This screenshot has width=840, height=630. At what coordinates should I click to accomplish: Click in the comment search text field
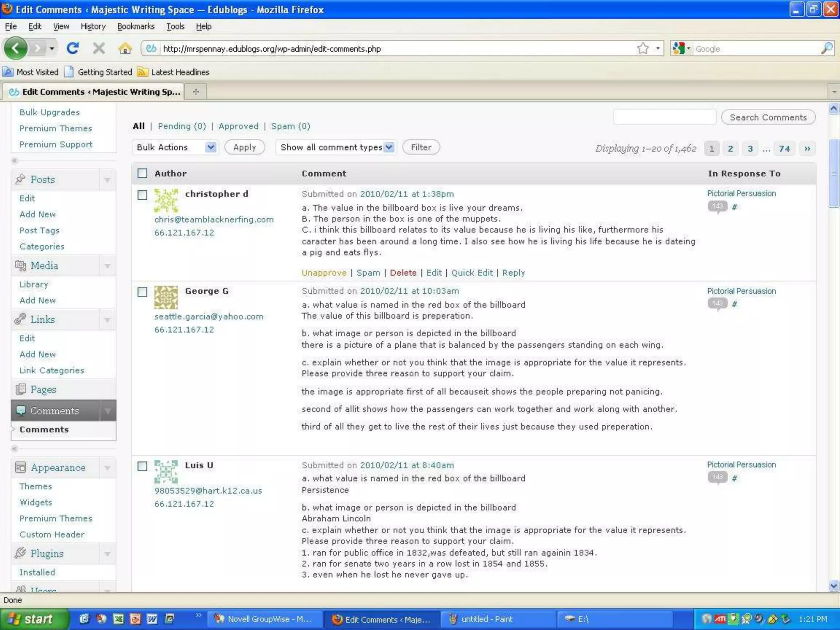pos(664,117)
